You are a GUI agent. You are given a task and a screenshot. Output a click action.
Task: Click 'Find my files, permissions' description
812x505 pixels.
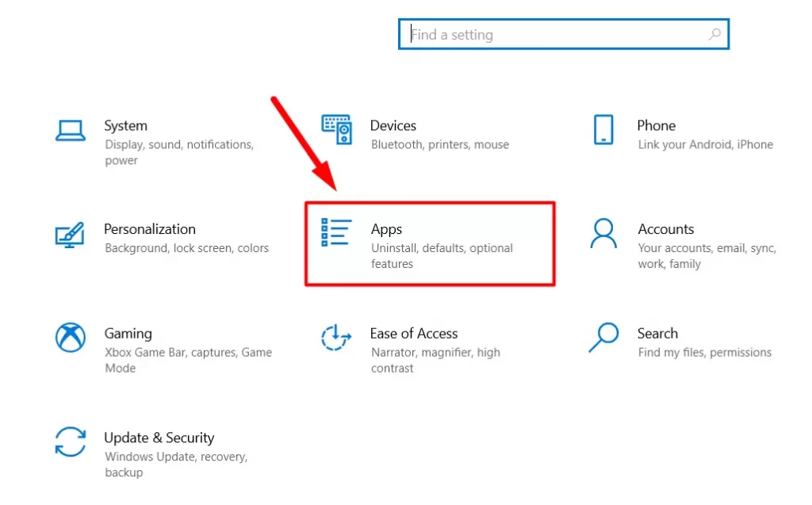coord(704,353)
